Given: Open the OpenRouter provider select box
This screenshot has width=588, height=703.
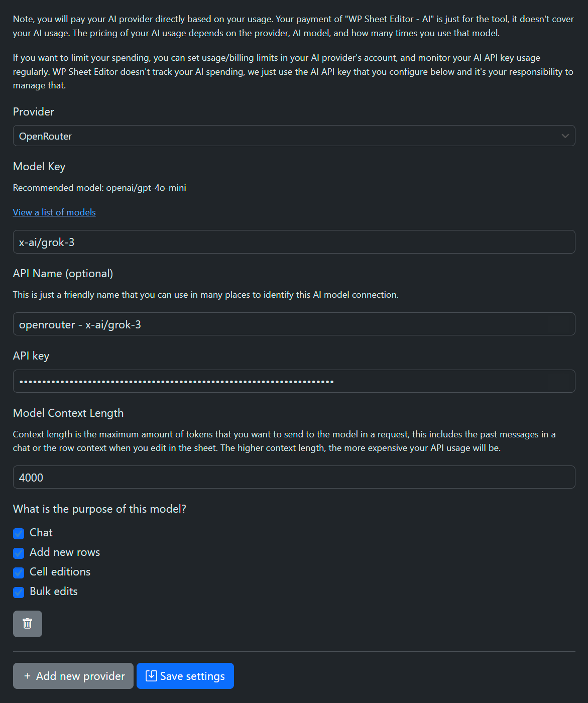Looking at the screenshot, I should (294, 136).
